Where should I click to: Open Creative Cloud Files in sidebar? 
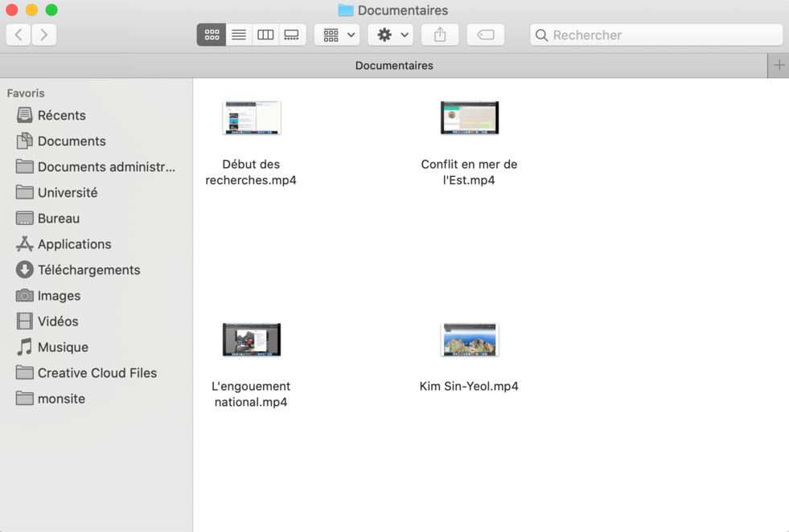97,373
